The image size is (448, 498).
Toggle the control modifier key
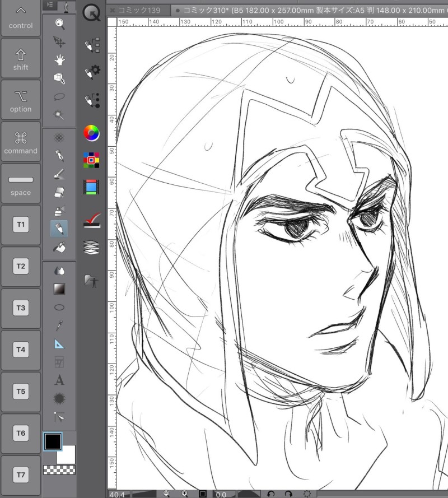[x=21, y=18]
